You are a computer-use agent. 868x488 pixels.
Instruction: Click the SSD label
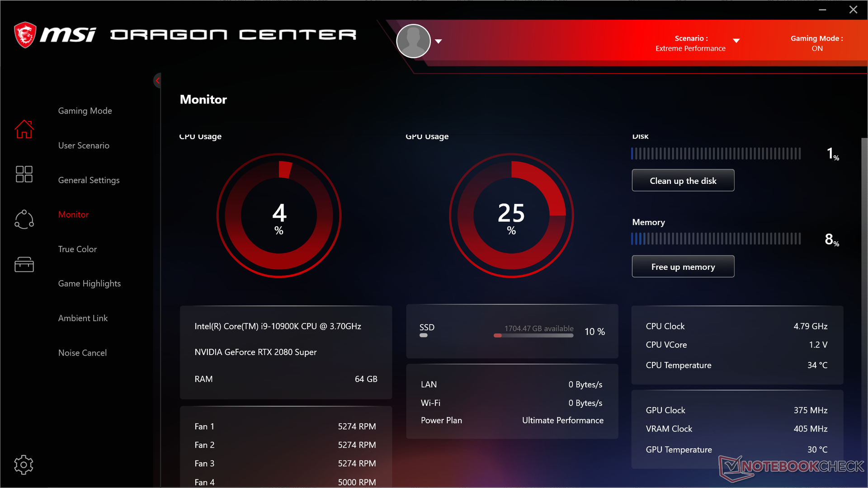pos(427,328)
